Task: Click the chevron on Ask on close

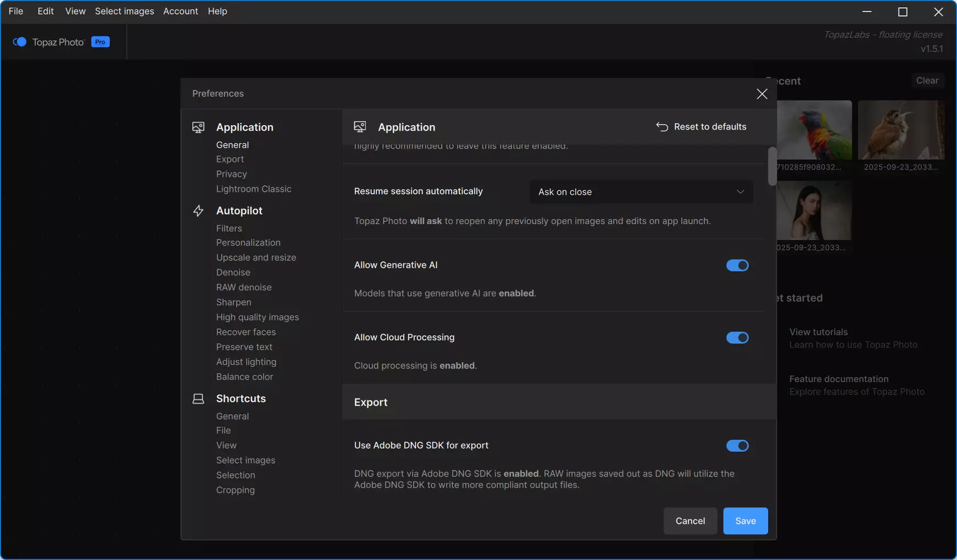Action: click(741, 192)
